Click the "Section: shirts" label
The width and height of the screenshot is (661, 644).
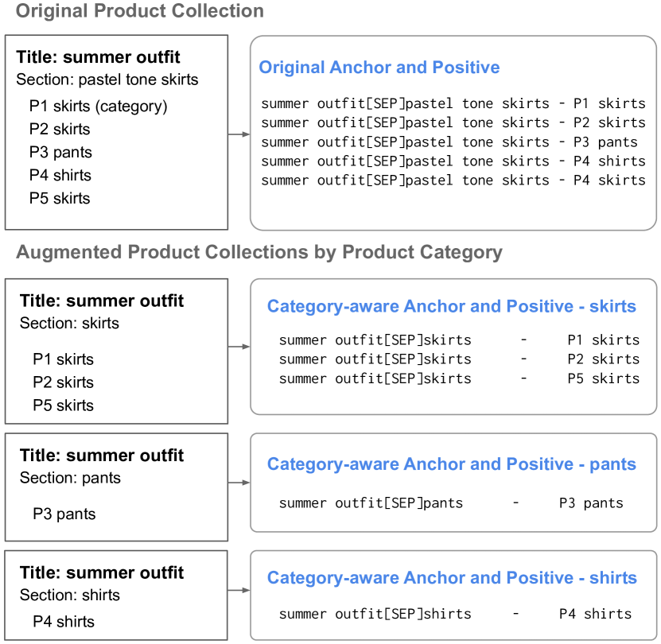(70, 595)
